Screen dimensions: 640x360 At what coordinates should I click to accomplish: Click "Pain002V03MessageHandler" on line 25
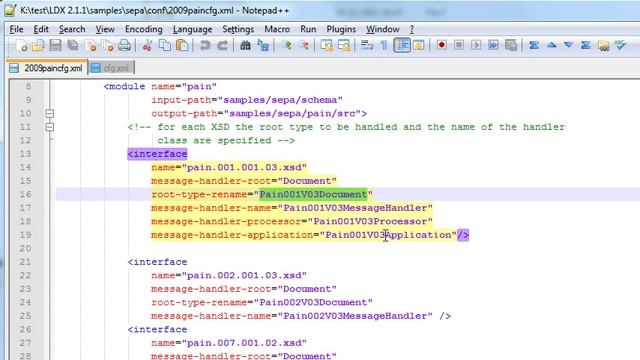355,316
